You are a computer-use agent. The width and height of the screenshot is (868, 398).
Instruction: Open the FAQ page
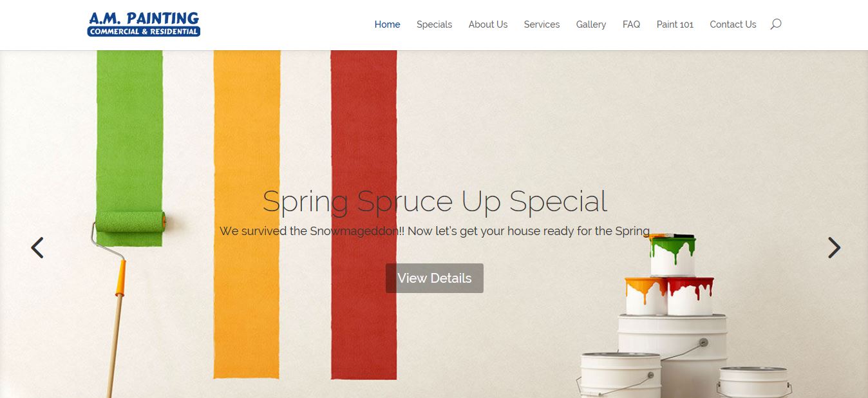[x=631, y=24]
